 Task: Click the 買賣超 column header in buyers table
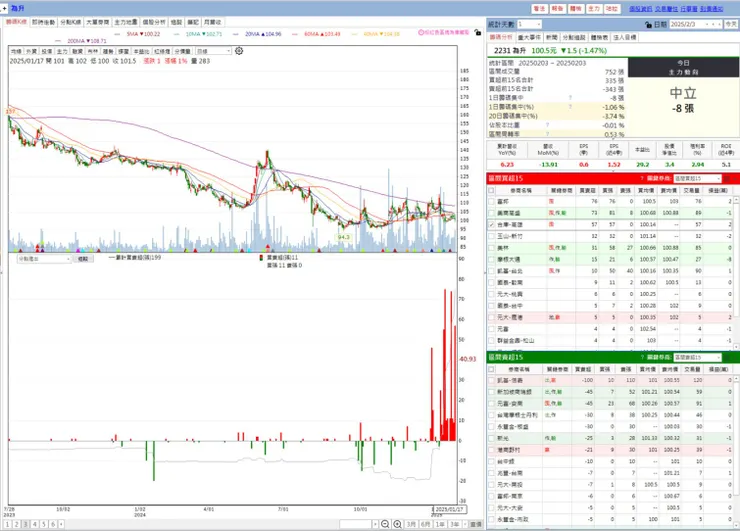click(x=587, y=190)
